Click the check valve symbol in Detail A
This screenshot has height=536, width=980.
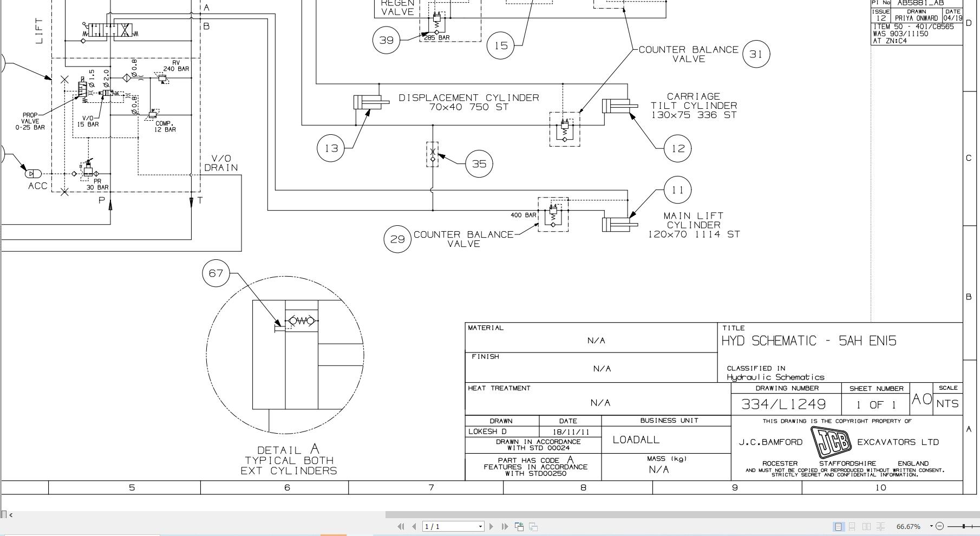pyautogui.click(x=301, y=321)
